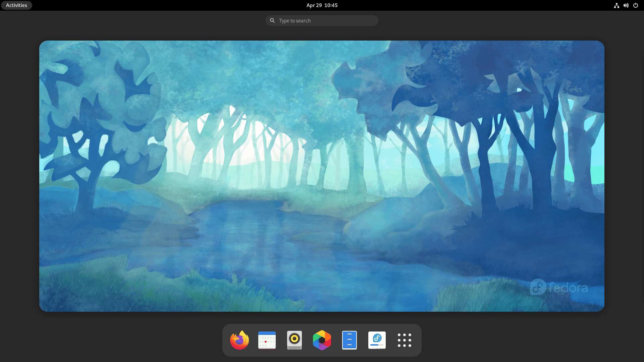
Task: Select the desktop workspace thumbnail
Action: [x=321, y=177]
